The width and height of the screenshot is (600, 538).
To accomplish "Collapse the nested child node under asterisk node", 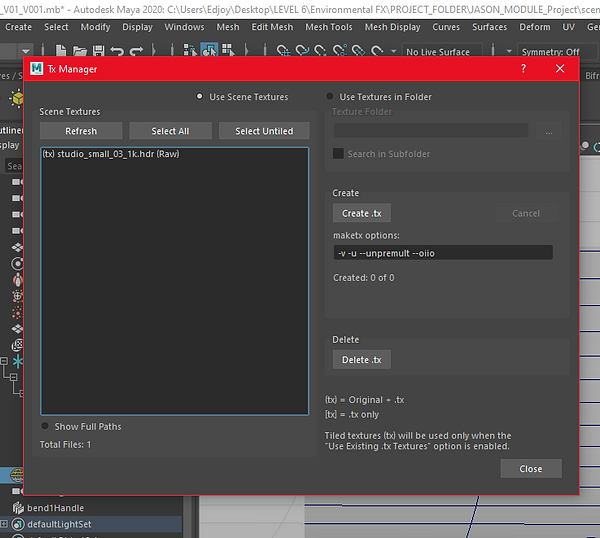I will pos(14,377).
